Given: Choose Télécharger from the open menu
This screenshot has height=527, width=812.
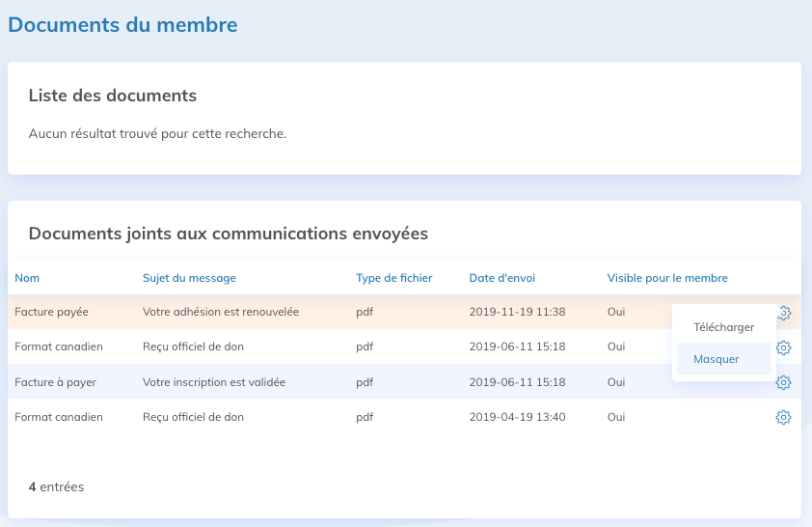Looking at the screenshot, I should 723,327.
